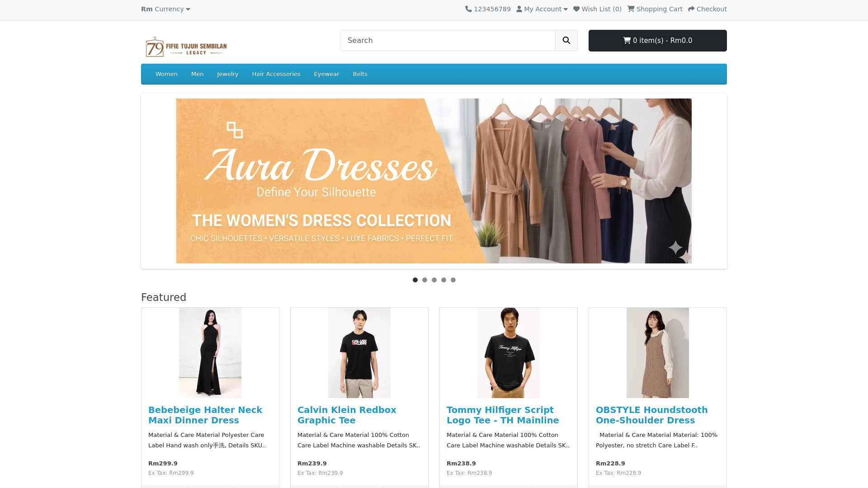
Task: Click the user icon for My Account
Action: [x=519, y=9]
